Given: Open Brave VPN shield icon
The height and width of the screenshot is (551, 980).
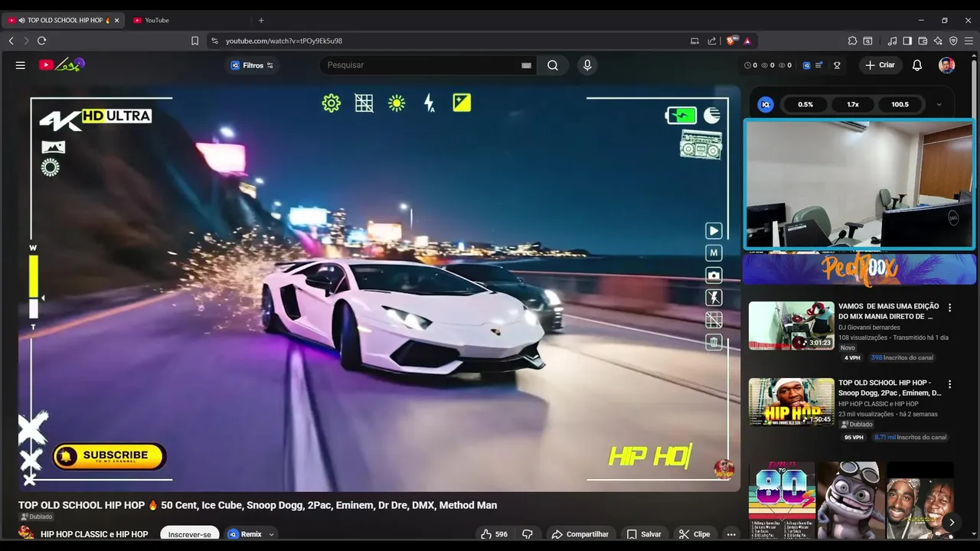Looking at the screenshot, I should (953, 41).
